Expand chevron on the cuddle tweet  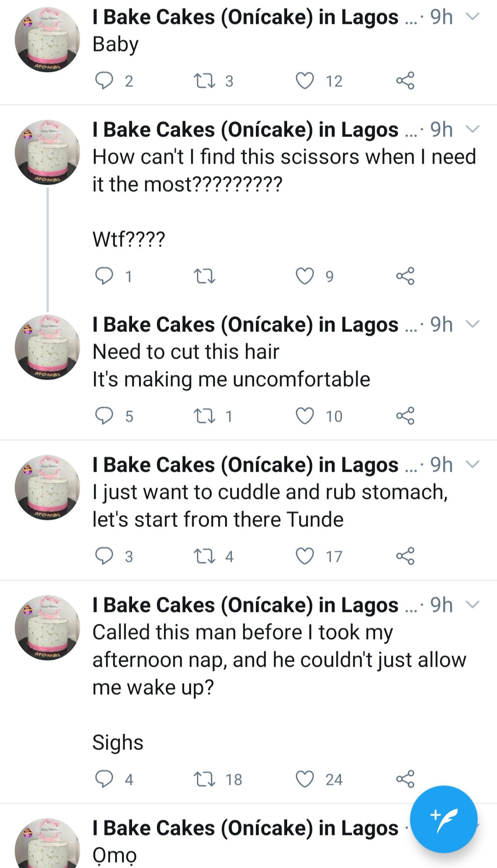click(473, 465)
